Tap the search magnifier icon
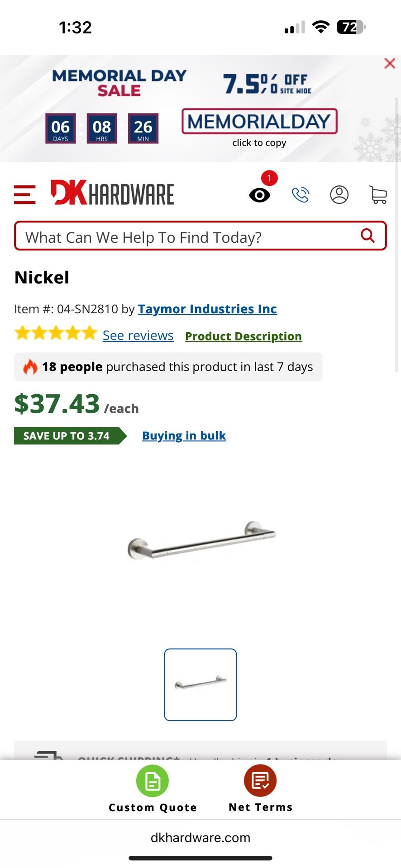This screenshot has width=401, height=868. point(367,236)
